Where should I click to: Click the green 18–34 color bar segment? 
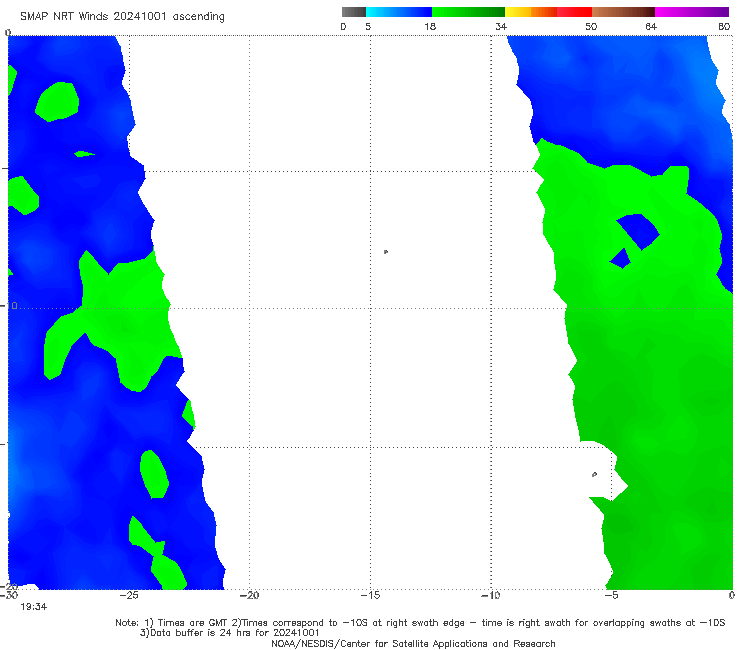tap(468, 12)
